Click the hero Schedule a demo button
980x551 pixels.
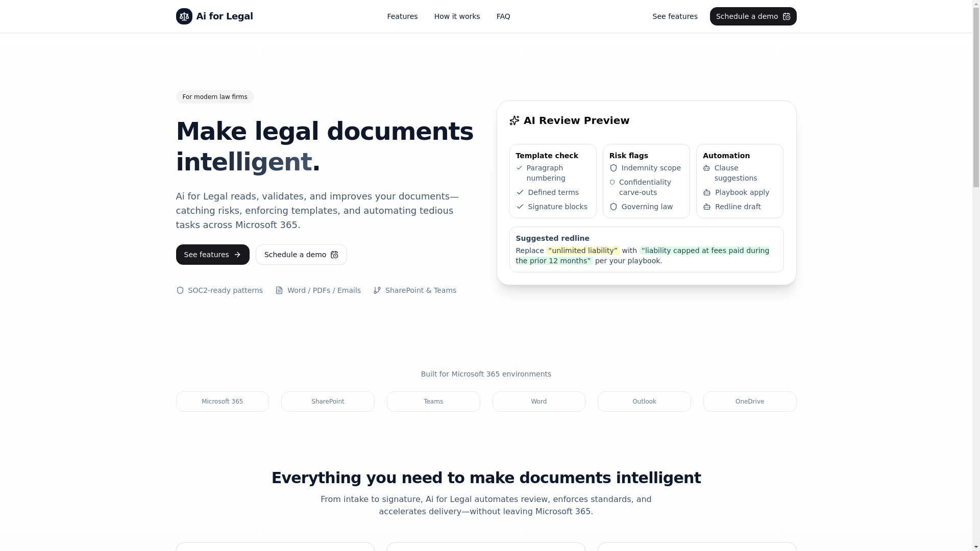coord(301,255)
